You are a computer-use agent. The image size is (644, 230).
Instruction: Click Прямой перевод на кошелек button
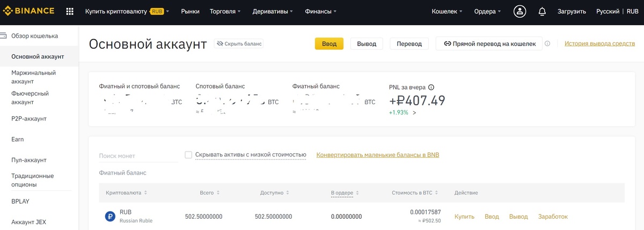(489, 44)
